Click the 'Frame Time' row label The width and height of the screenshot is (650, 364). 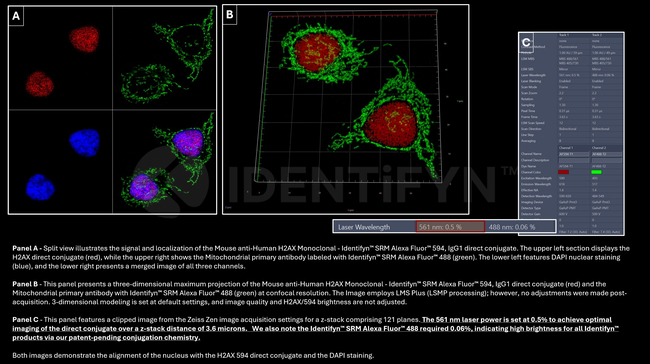point(529,117)
